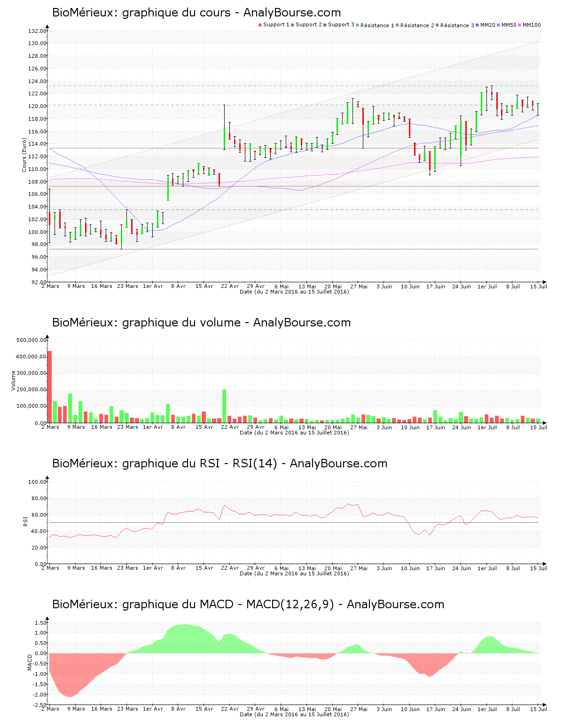This screenshot has width=564, height=728.
Task: Click the MM50 purple legend swatch
Action: point(499,25)
